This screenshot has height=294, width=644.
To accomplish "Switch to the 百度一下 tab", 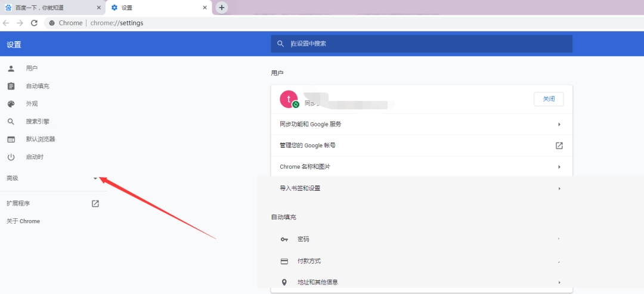I will click(52, 8).
